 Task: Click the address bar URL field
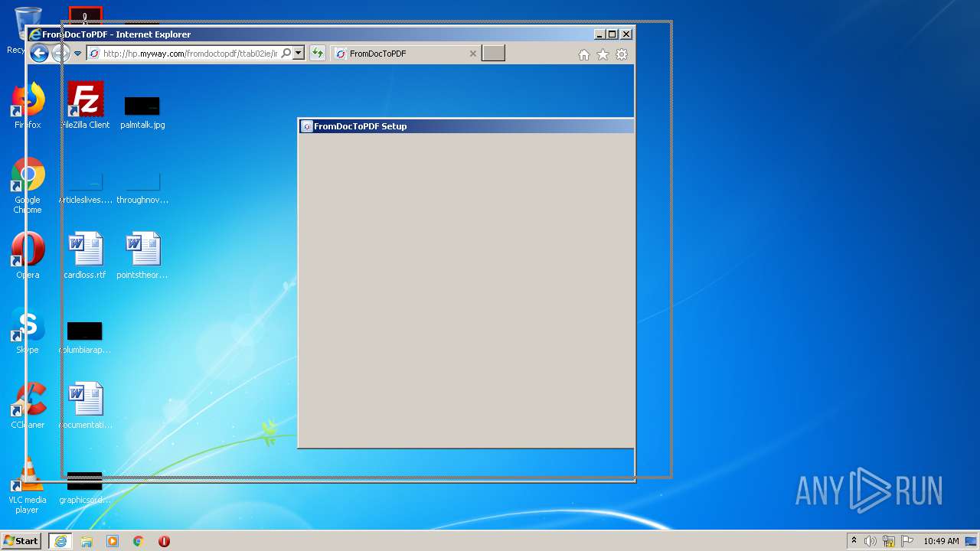coord(189,54)
